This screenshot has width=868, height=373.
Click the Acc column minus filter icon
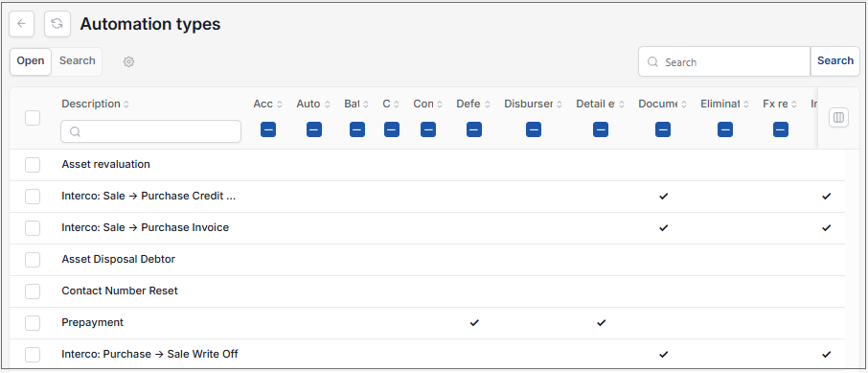click(x=268, y=129)
